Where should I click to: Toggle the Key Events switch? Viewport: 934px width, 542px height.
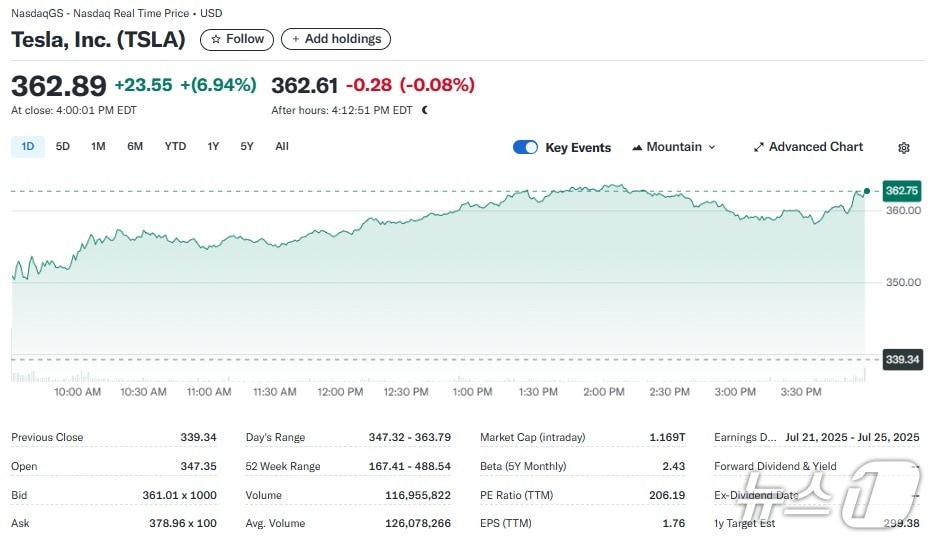coord(525,147)
